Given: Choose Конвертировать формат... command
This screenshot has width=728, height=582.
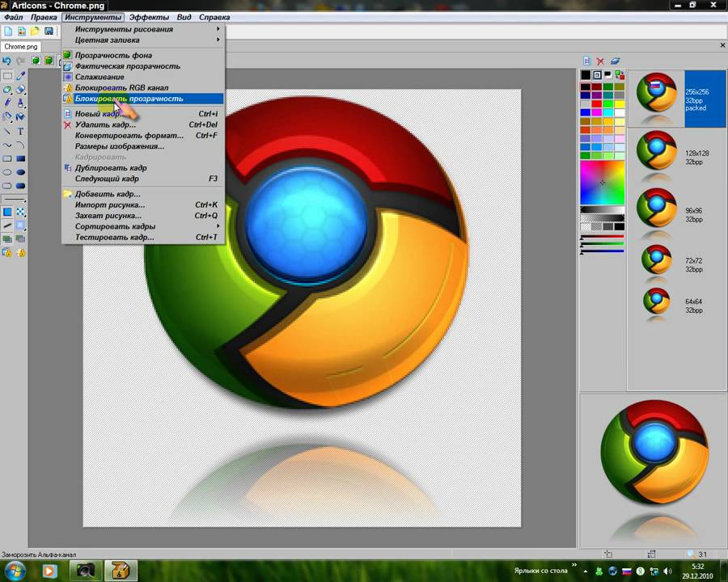Looking at the screenshot, I should pyautogui.click(x=142, y=135).
